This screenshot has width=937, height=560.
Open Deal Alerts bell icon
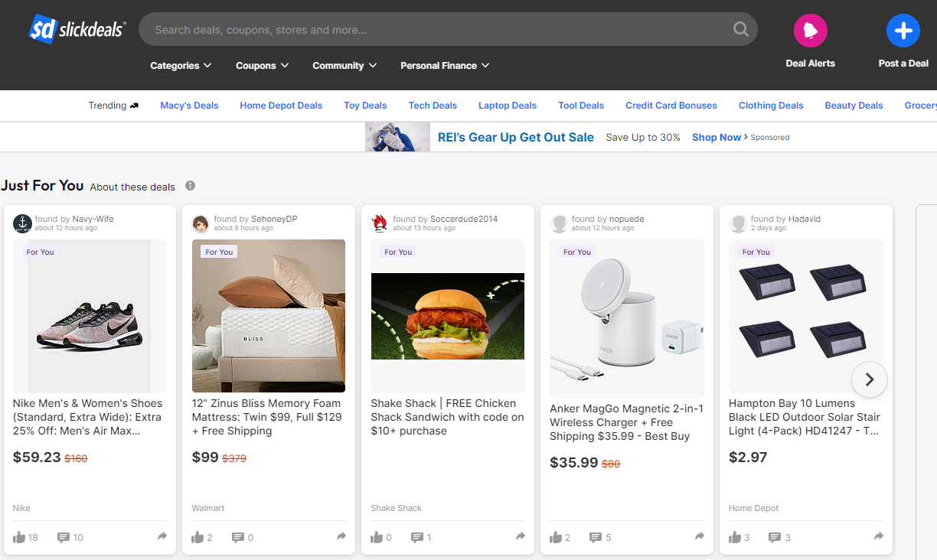click(811, 31)
